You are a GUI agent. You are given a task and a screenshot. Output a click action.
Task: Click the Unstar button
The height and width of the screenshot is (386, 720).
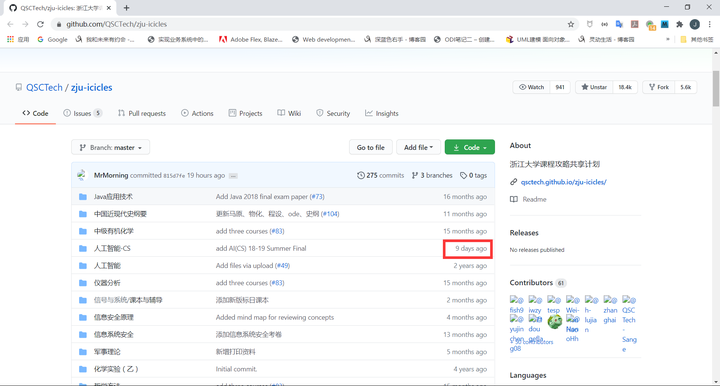click(594, 87)
